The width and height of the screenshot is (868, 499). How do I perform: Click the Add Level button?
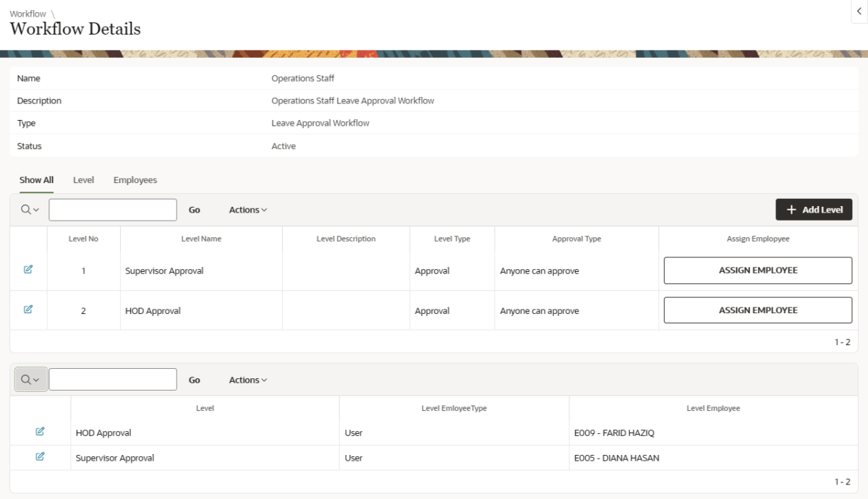click(x=814, y=210)
